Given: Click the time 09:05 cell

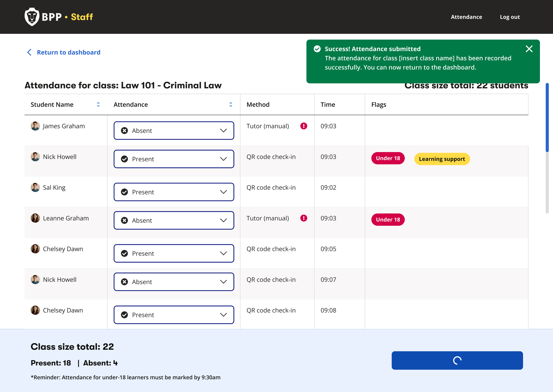Looking at the screenshot, I should click(x=328, y=249).
